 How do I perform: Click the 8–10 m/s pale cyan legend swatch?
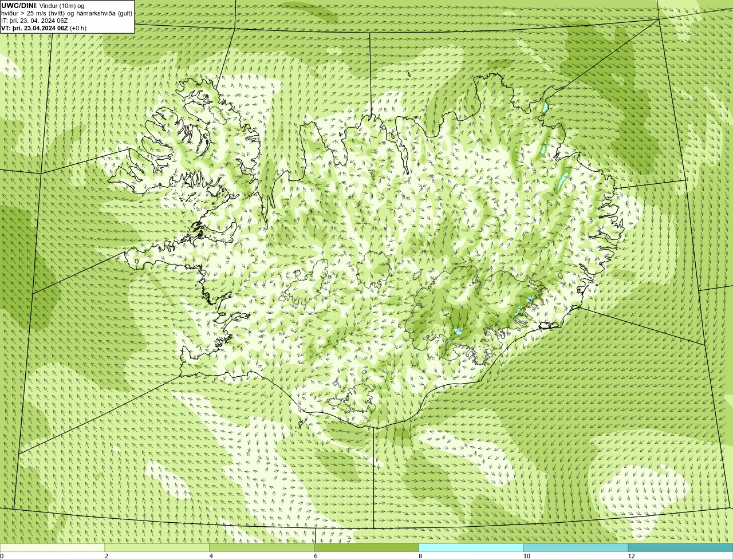(471, 548)
